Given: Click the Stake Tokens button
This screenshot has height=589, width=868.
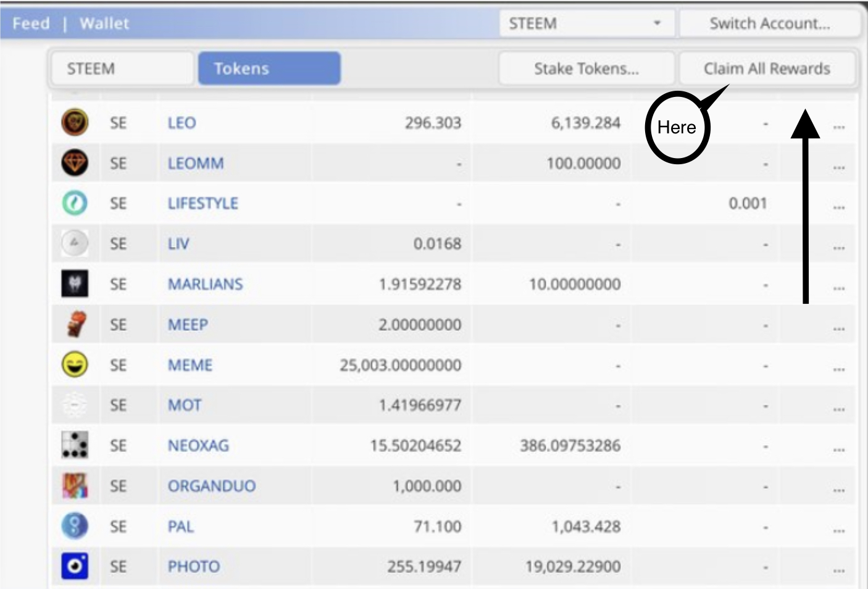Looking at the screenshot, I should (x=586, y=68).
